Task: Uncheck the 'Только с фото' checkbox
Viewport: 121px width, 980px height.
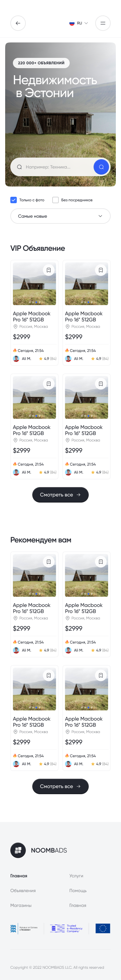Action: (13, 200)
